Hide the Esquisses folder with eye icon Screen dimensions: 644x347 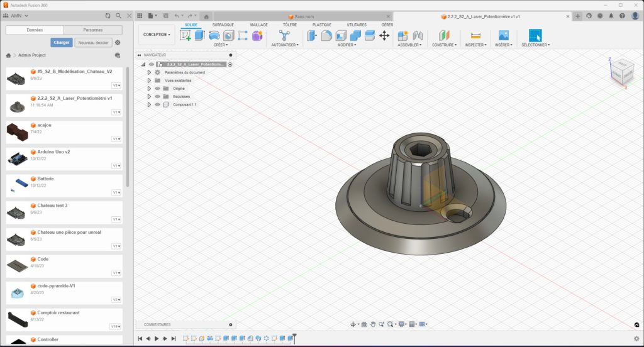click(x=157, y=97)
